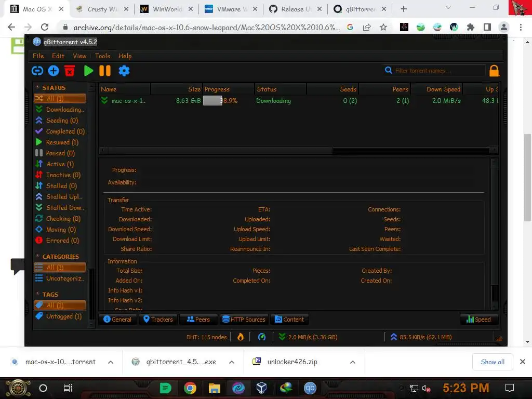Select All (1) under Categories
Viewport: 532px width, 399px height.
click(x=60, y=268)
